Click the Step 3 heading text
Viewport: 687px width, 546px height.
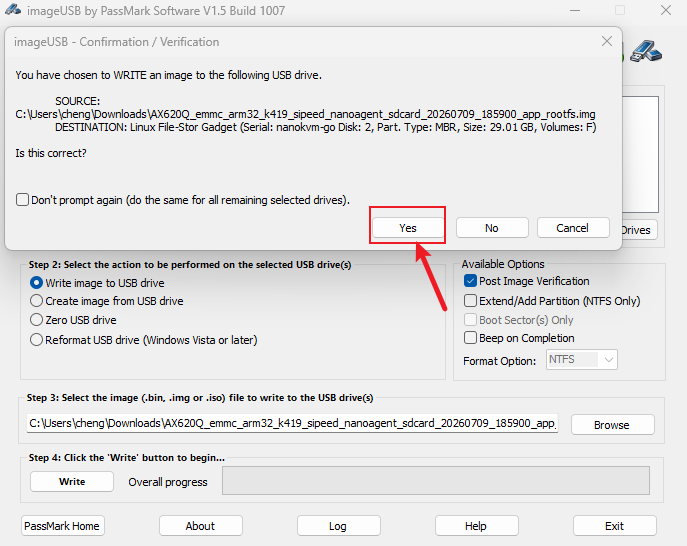click(x=200, y=398)
